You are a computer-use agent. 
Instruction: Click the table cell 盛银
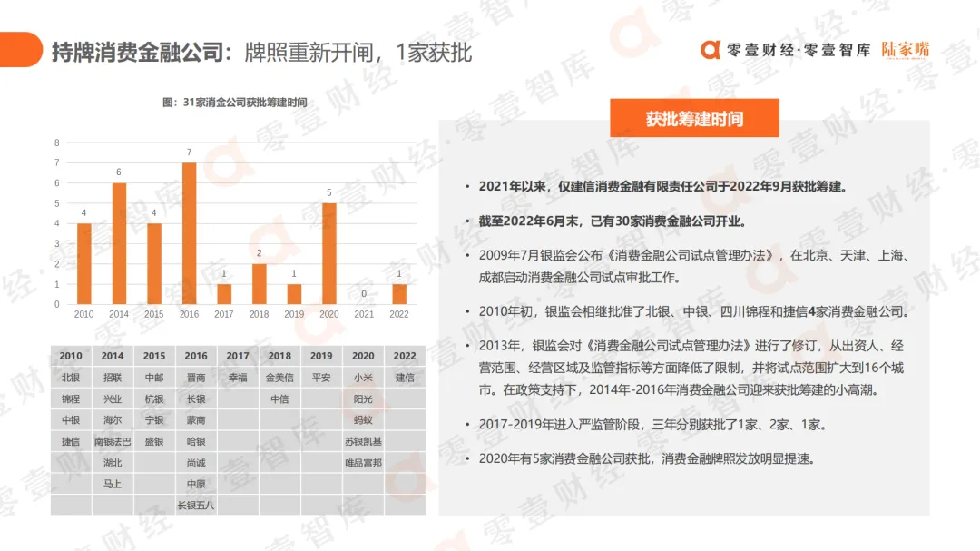click(x=154, y=441)
